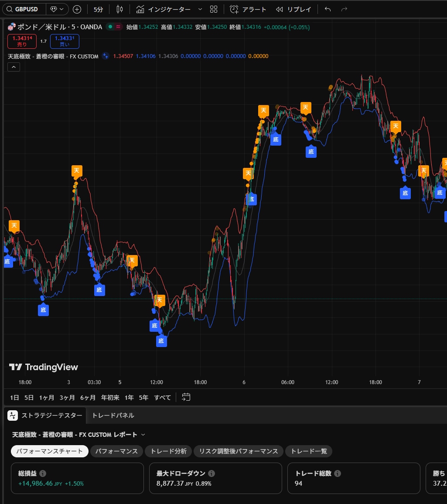The height and width of the screenshot is (504, 447).
Task: Click the 買い buy price button
Action: click(x=65, y=41)
